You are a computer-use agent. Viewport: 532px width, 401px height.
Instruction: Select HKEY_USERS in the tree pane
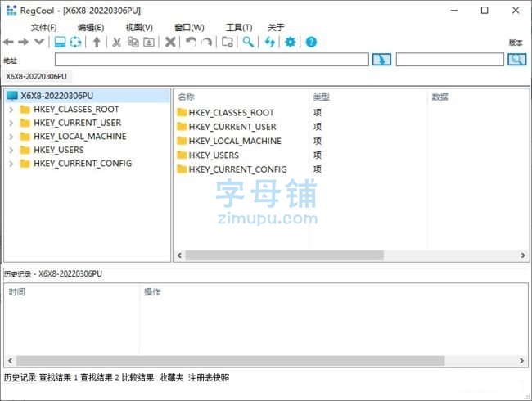[59, 150]
